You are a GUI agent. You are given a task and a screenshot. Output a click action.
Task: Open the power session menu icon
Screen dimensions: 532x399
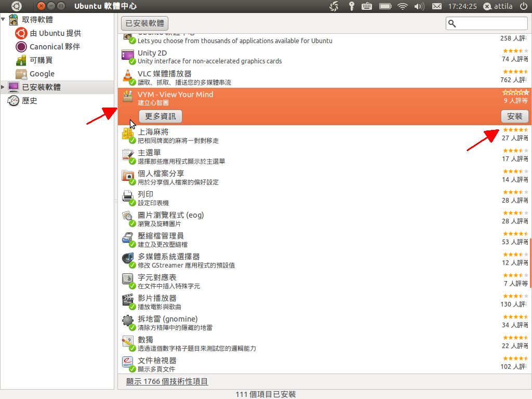click(x=524, y=6)
